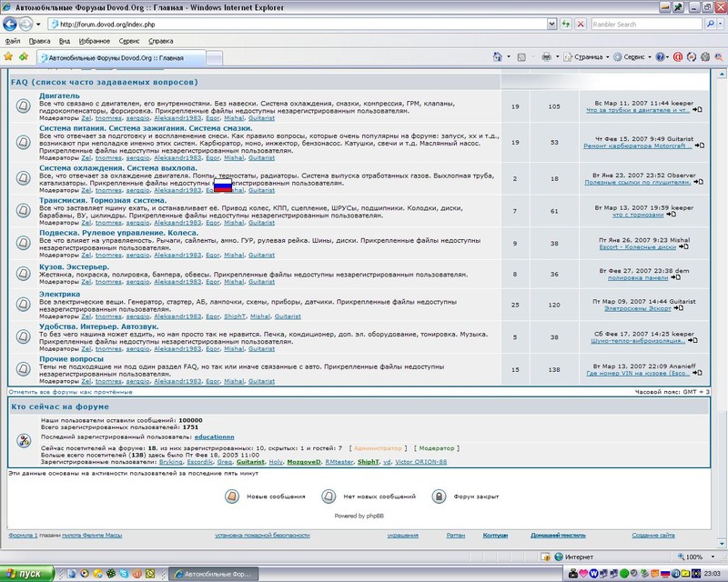Screen dimensions: 728x582
Task: Open the Сервис menu in menu bar
Action: point(129,41)
